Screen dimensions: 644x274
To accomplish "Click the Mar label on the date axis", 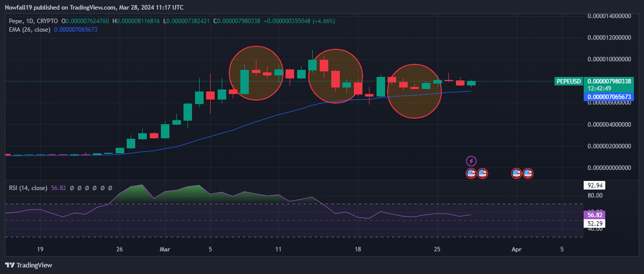I will [x=165, y=249].
